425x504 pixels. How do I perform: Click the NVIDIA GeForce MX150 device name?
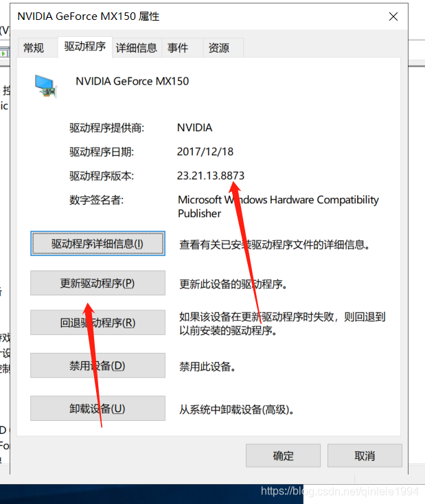point(132,81)
